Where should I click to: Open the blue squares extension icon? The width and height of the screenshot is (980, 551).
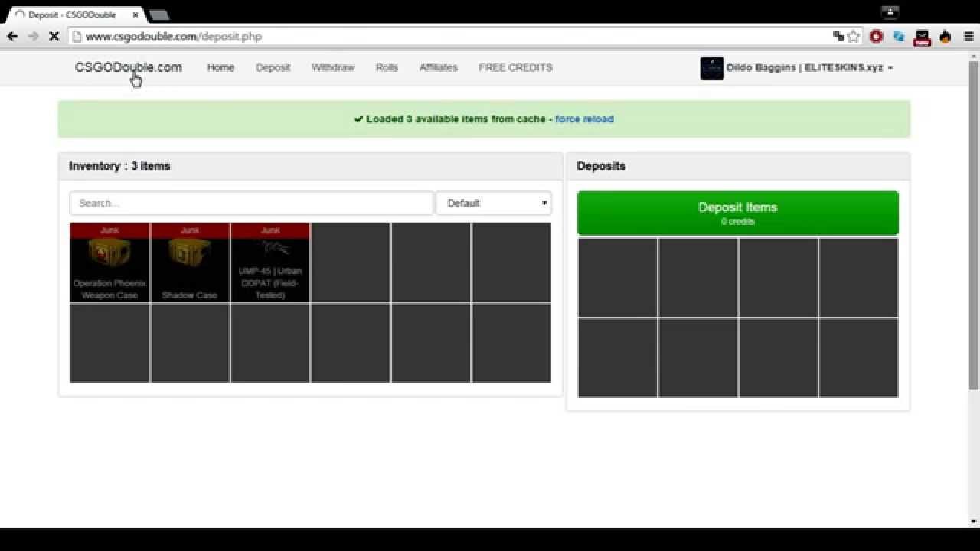click(900, 36)
